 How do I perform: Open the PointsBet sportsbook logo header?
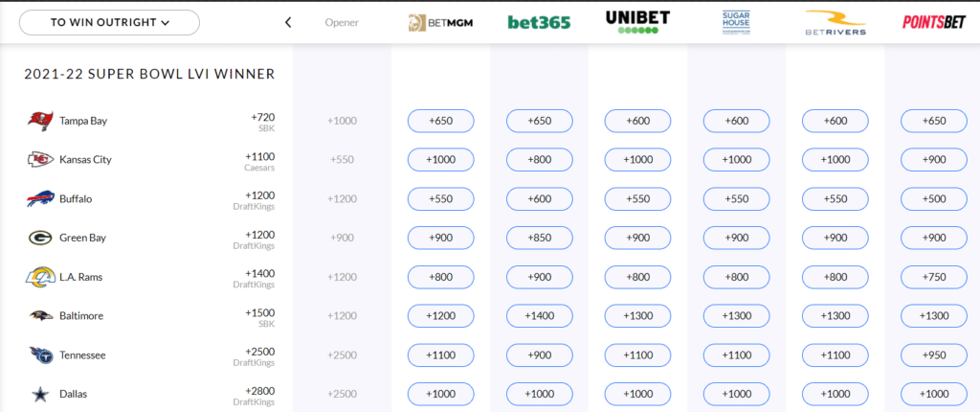pos(934,22)
